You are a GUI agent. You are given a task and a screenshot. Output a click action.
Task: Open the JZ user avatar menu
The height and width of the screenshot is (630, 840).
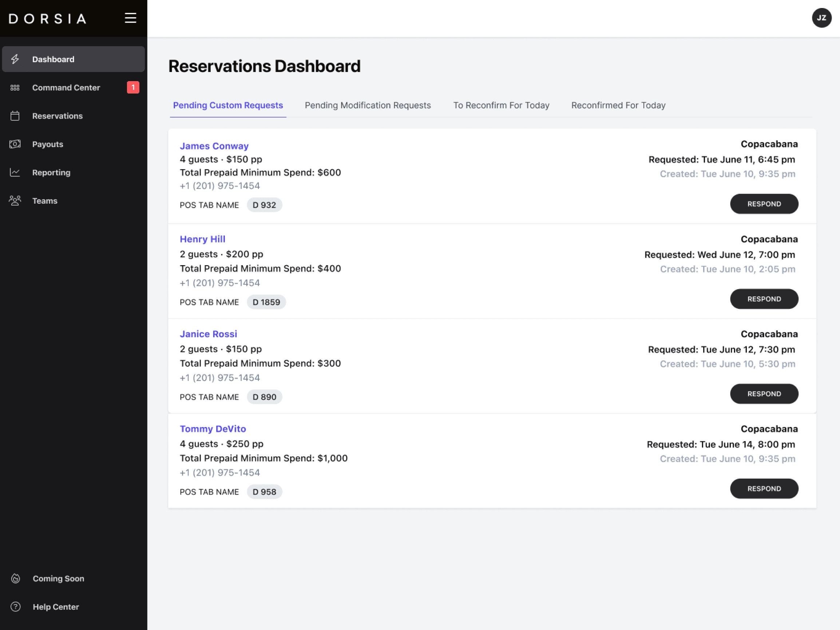point(821,18)
